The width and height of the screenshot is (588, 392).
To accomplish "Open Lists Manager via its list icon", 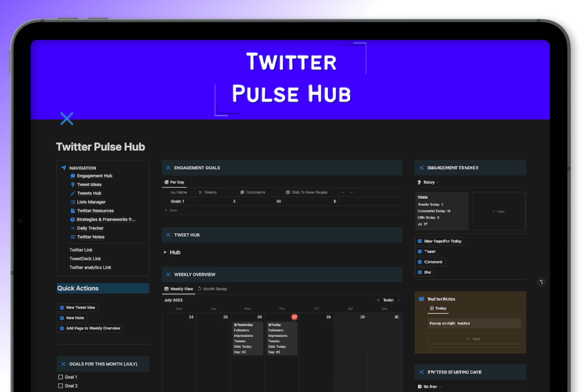I will (73, 201).
